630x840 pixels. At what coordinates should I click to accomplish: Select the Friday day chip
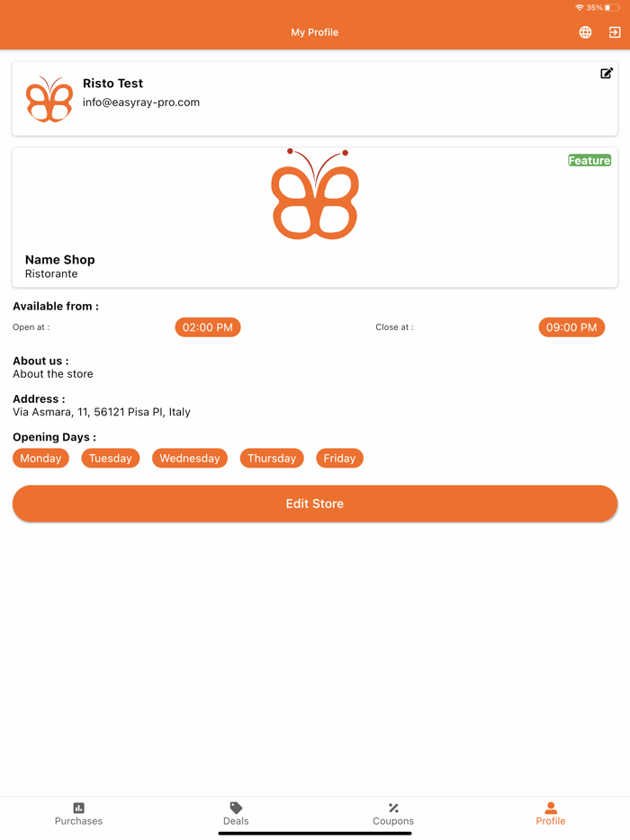[339, 458]
